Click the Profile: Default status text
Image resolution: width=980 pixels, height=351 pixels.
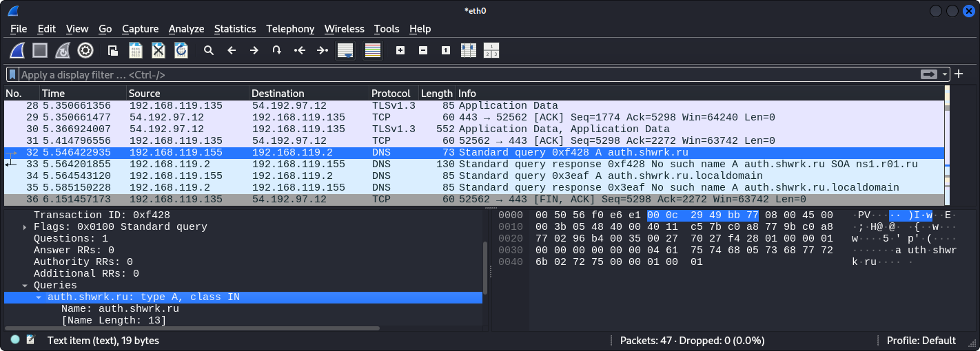921,341
